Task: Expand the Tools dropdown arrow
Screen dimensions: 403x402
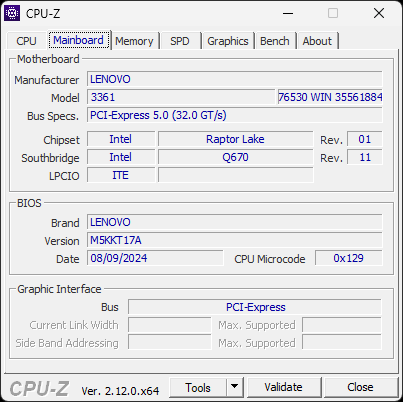Action: tap(235, 387)
